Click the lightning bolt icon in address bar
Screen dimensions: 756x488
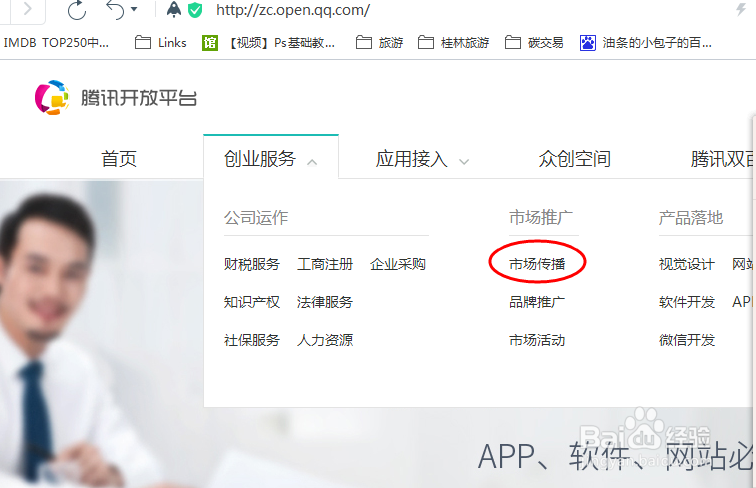tap(741, 9)
